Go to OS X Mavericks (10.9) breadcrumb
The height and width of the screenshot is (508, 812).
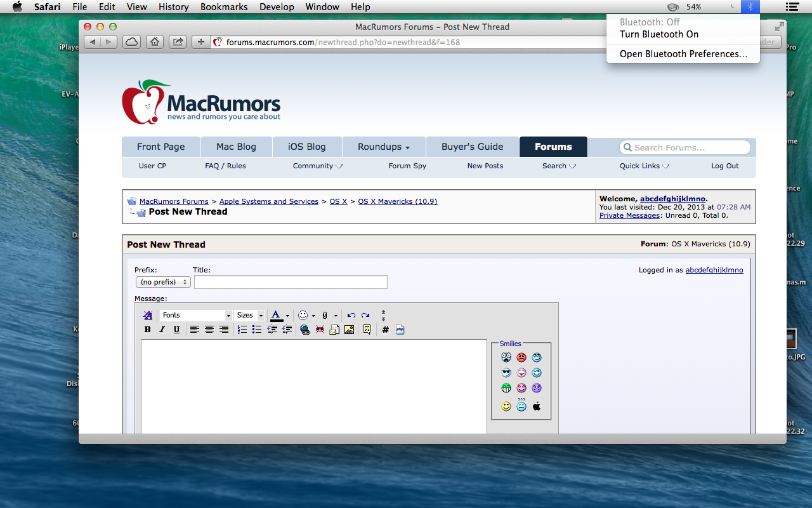398,201
